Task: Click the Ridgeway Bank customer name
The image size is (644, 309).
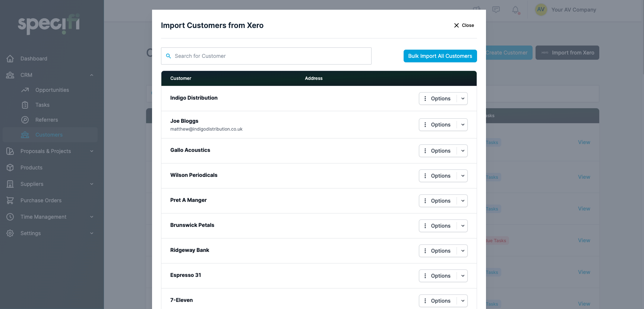Action: [190, 250]
